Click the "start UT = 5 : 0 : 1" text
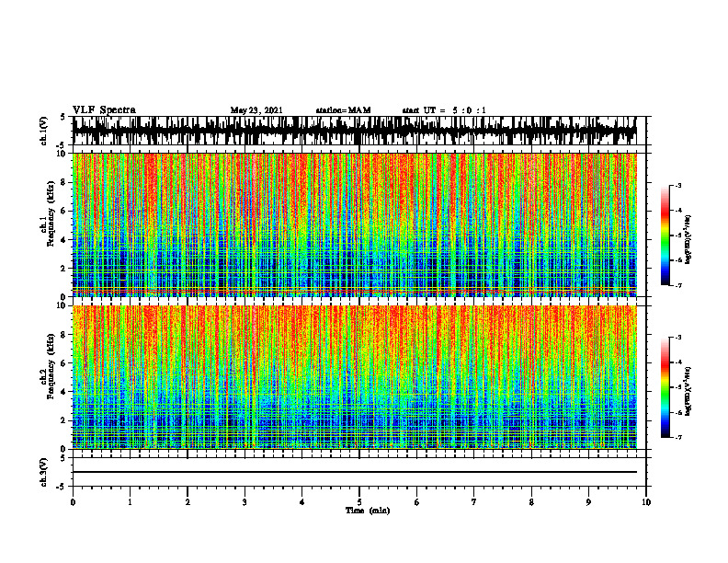 tap(444, 110)
